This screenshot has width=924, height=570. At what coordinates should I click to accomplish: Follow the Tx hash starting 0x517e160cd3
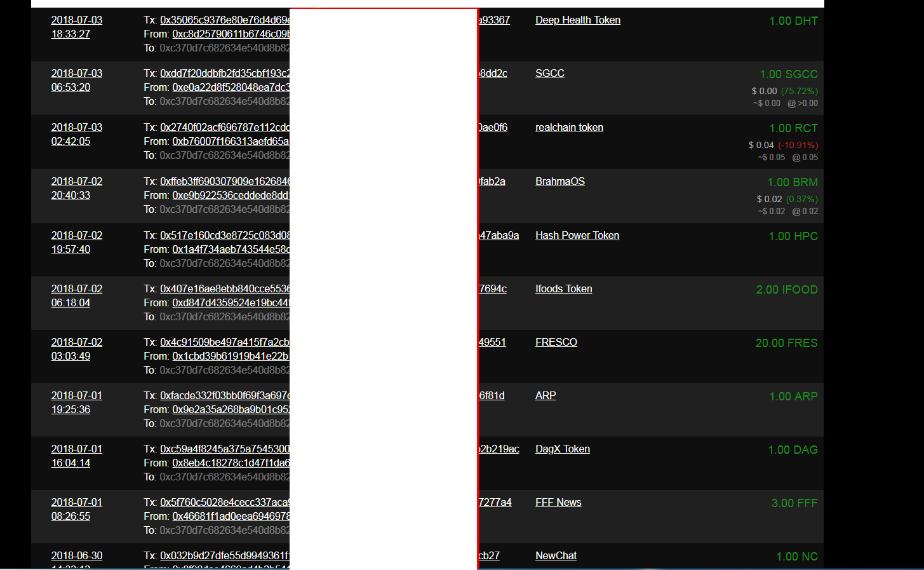click(225, 236)
